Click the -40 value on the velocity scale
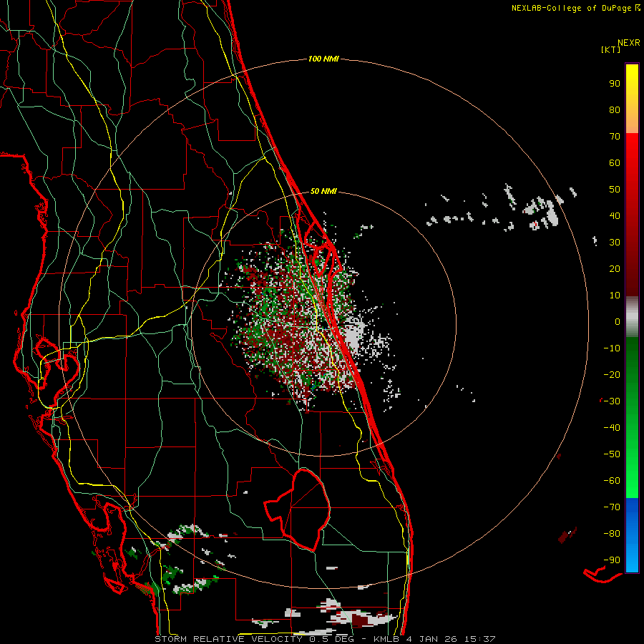This screenshot has height=644, width=644. pyautogui.click(x=612, y=428)
